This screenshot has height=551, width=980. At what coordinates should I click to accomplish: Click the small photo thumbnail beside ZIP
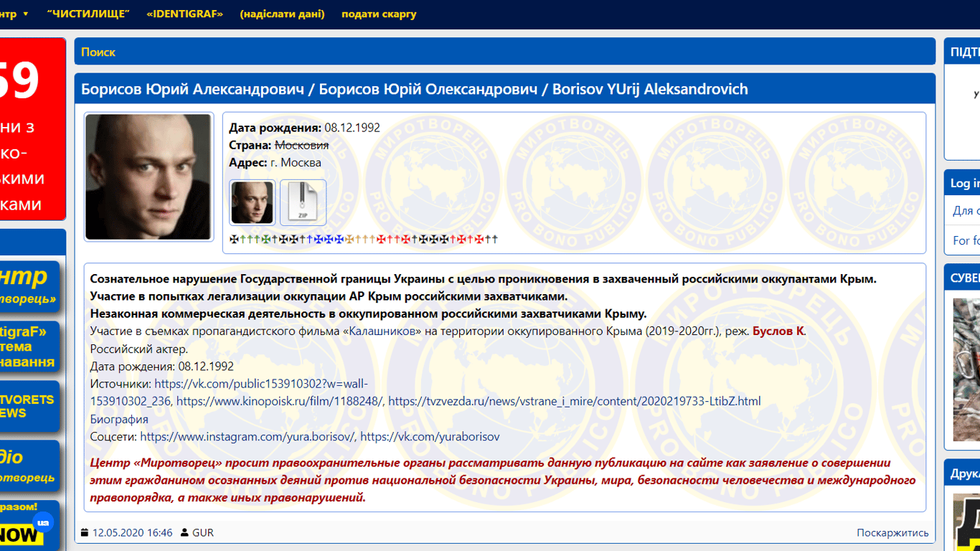252,202
